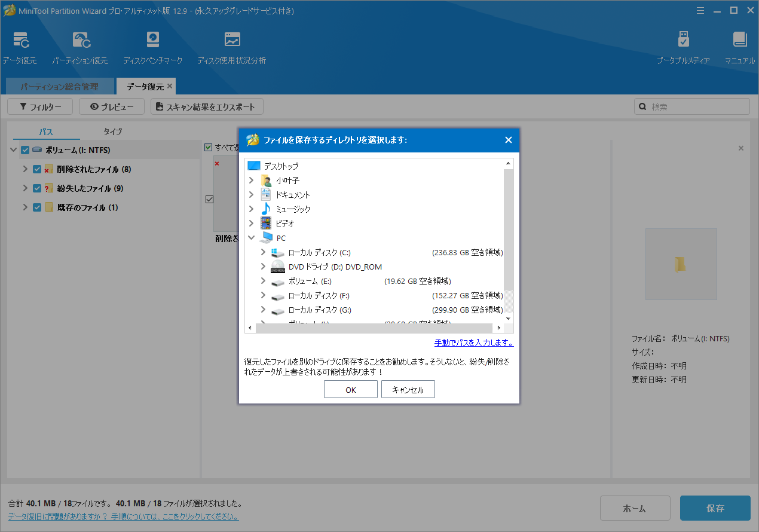
Task: Close the preview pane with its X
Action: click(x=741, y=148)
